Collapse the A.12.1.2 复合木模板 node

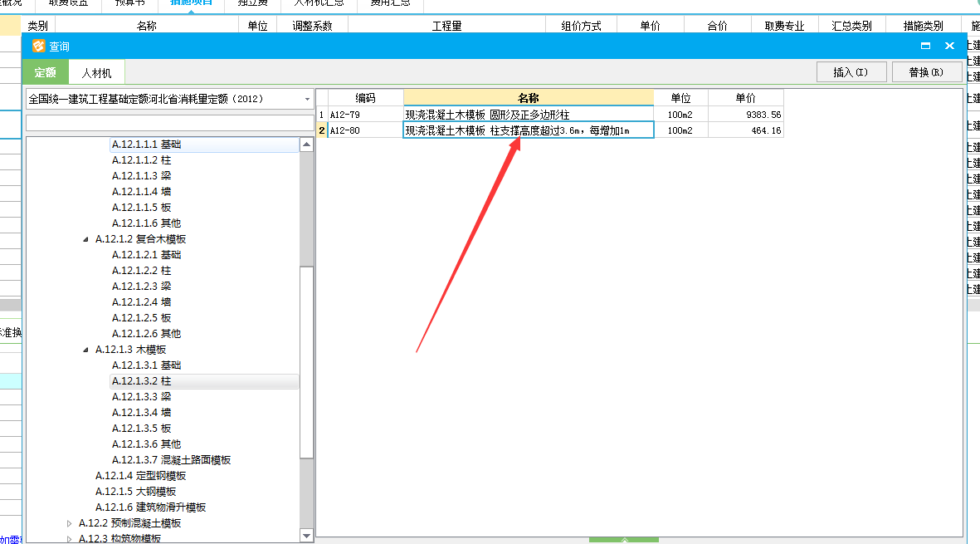coord(86,239)
